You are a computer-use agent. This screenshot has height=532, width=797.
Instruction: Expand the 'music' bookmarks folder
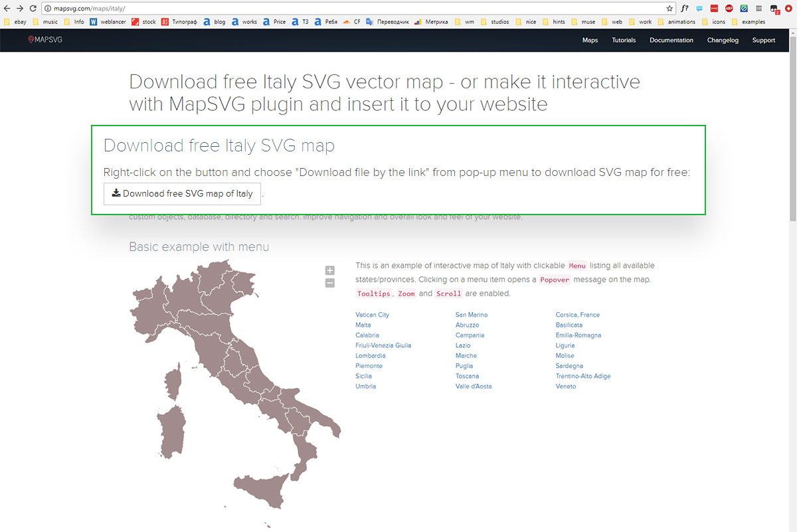(x=45, y=22)
